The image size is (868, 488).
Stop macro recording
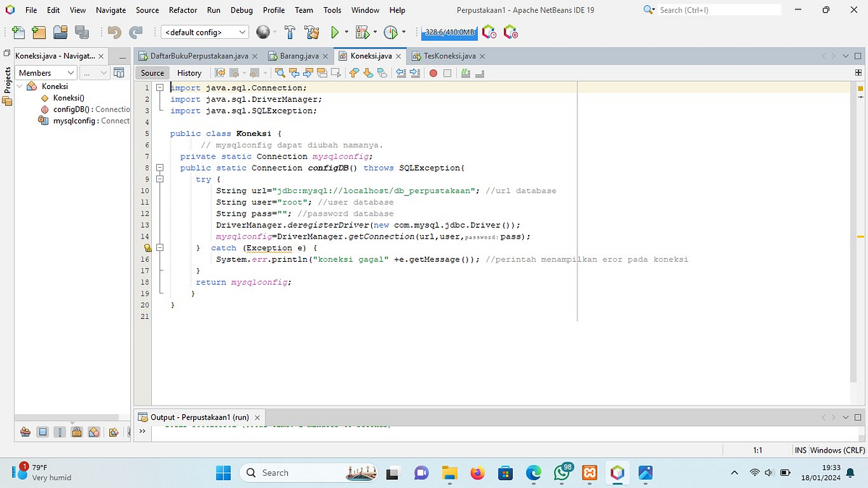(x=447, y=73)
